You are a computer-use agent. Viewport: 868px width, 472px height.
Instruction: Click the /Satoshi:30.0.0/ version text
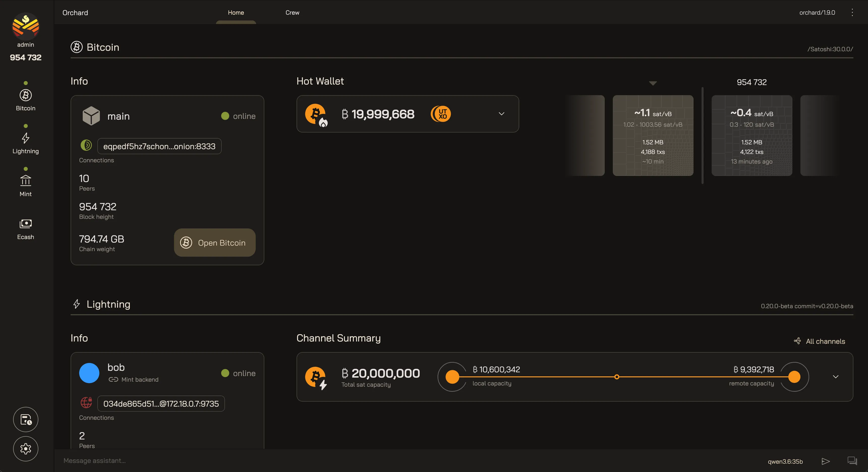[830, 49]
